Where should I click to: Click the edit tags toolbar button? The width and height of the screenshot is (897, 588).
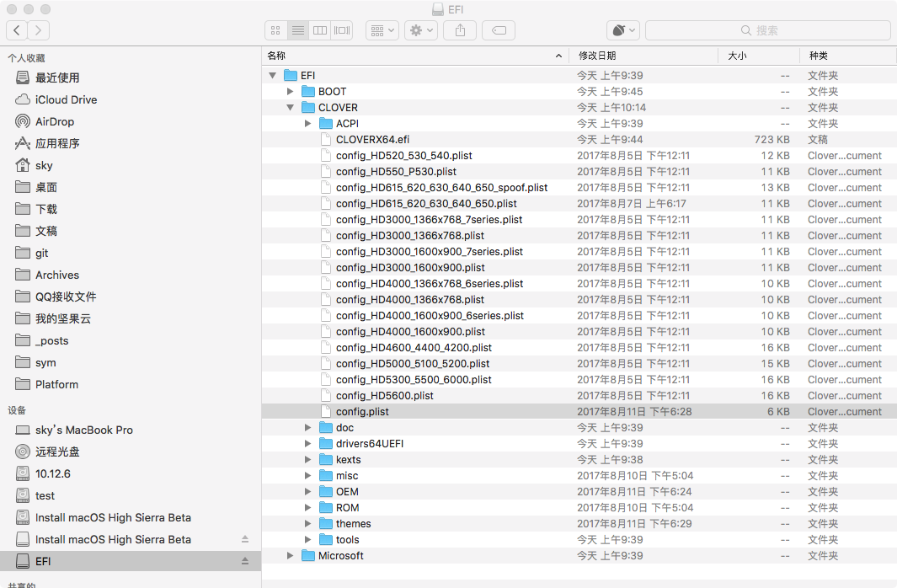tap(499, 30)
